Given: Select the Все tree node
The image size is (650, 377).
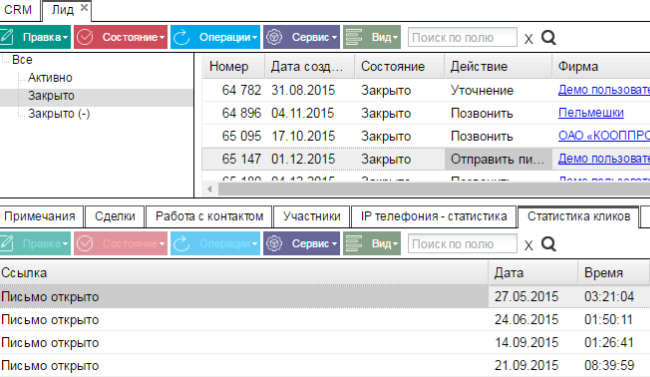Looking at the screenshot, I should point(22,60).
